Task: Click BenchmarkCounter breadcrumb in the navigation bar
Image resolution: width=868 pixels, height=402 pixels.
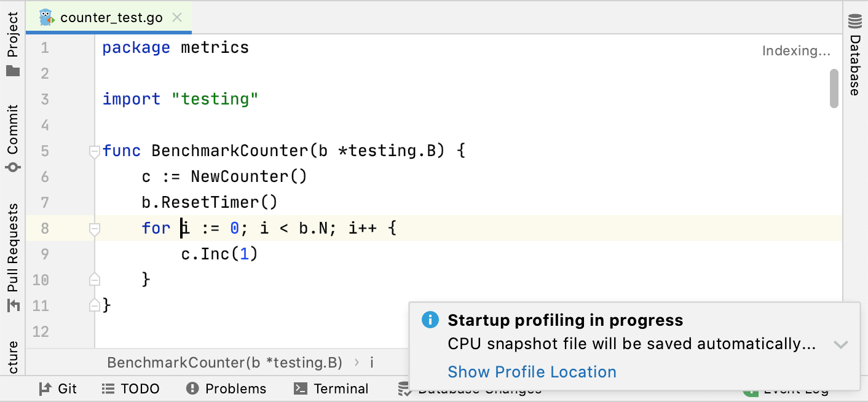Action: [x=224, y=363]
